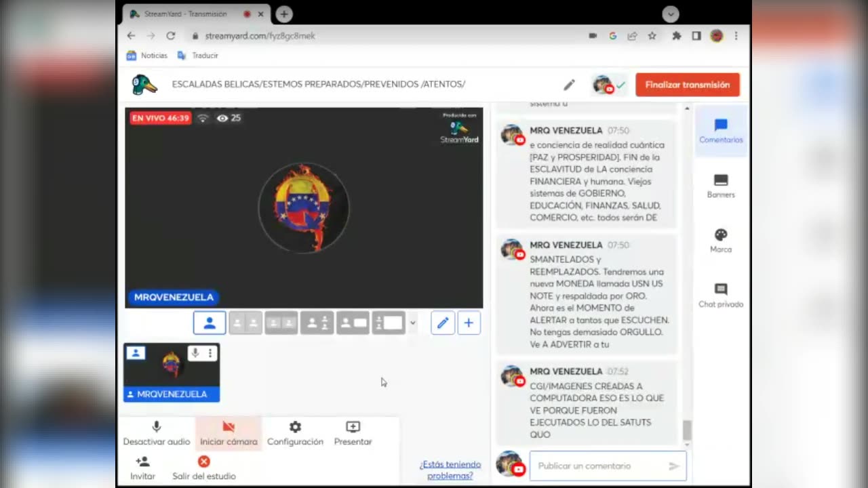Click the camera indicator icon in the address bar

point(593,36)
